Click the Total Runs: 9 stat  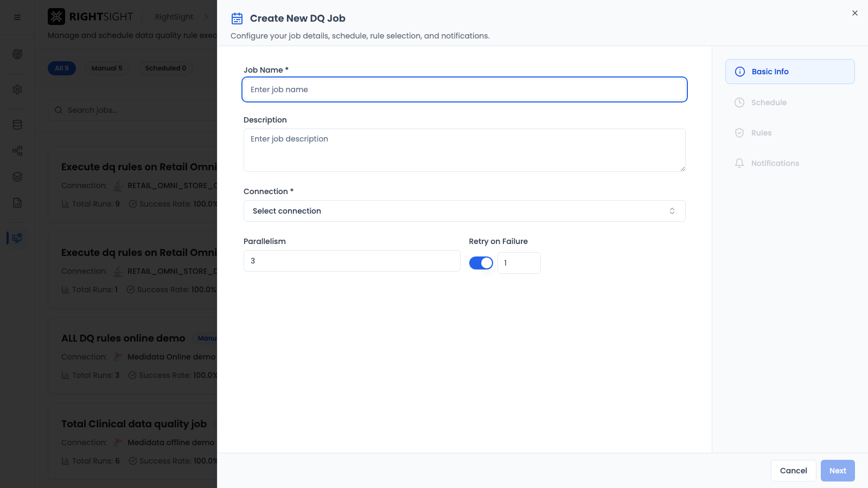coord(91,204)
